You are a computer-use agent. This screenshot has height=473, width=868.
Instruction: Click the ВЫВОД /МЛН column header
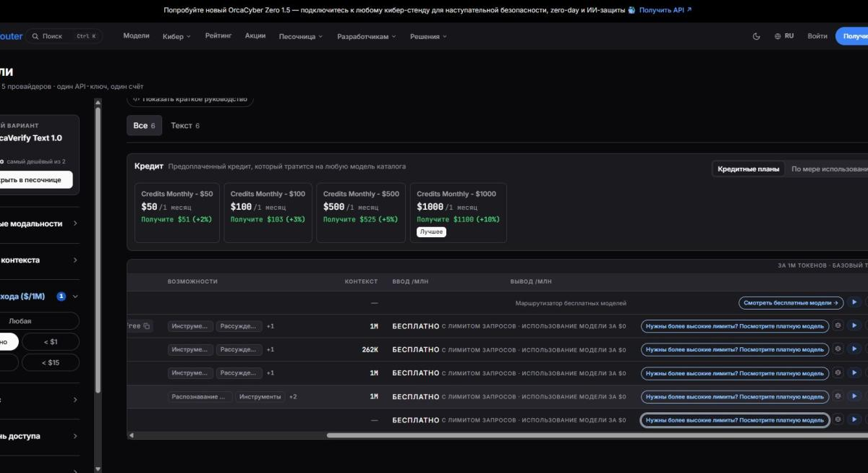[531, 281]
